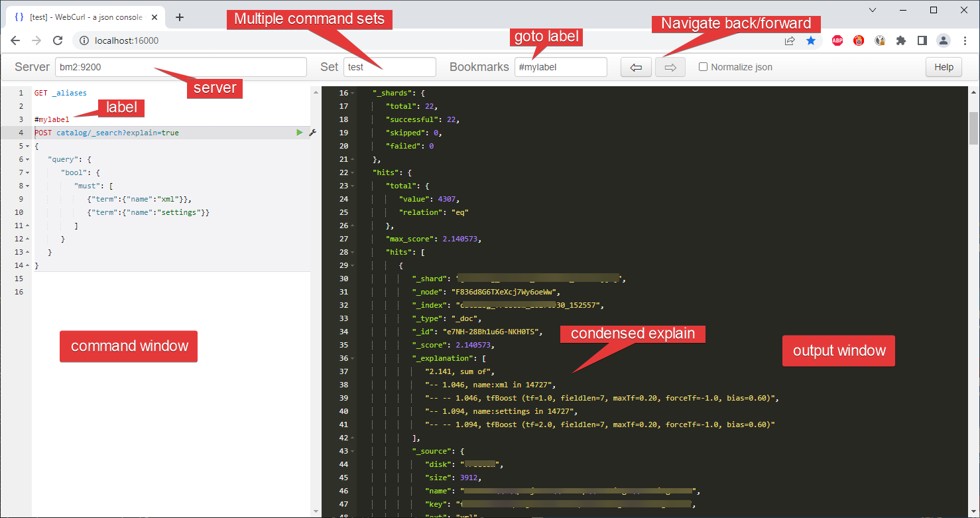Viewport: 980px width, 518px height.
Task: Open the wrench tools icon on line 4
Action: [x=312, y=133]
